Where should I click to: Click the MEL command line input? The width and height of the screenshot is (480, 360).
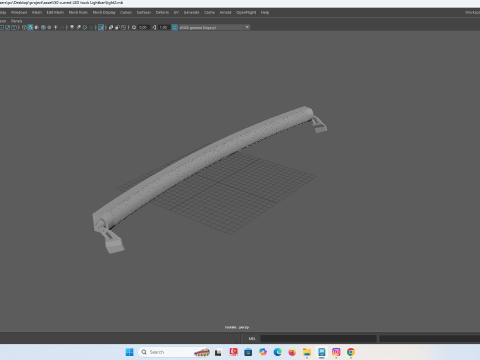(318, 338)
